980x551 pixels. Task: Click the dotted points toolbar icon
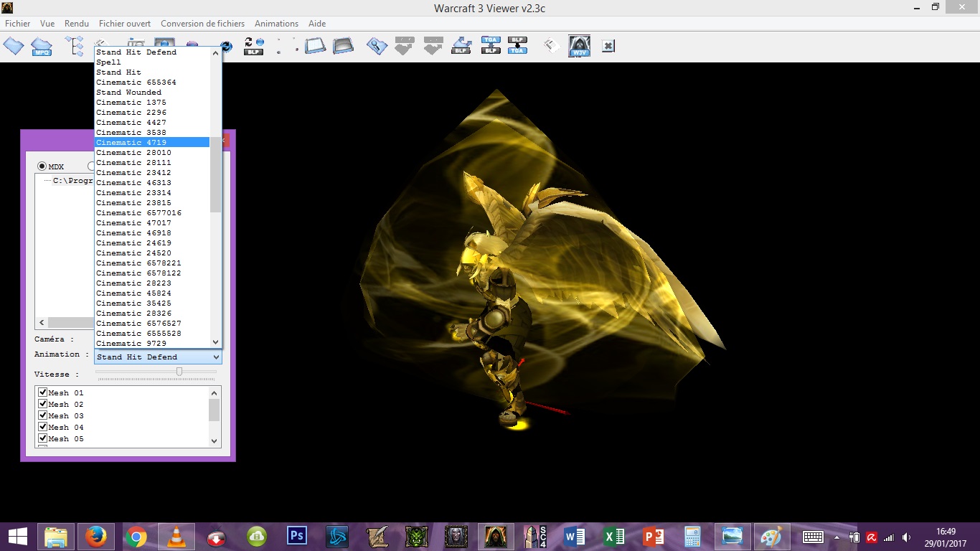pyautogui.click(x=287, y=46)
